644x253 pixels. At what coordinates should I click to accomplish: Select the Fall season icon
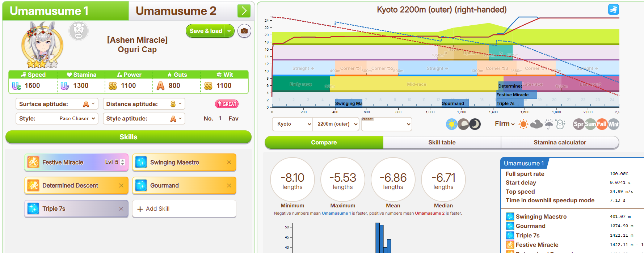pyautogui.click(x=602, y=125)
